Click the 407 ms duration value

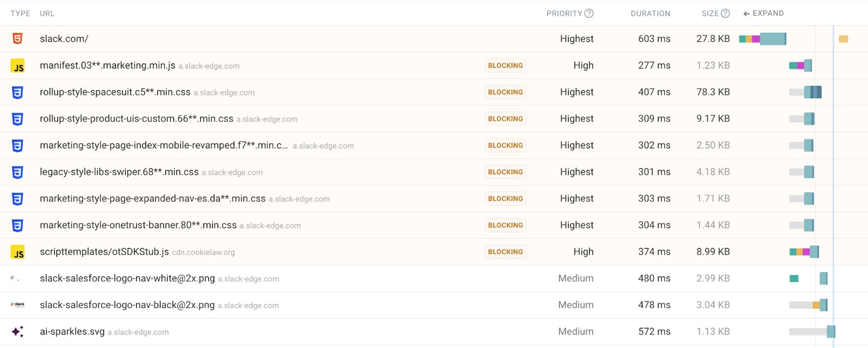tap(654, 92)
